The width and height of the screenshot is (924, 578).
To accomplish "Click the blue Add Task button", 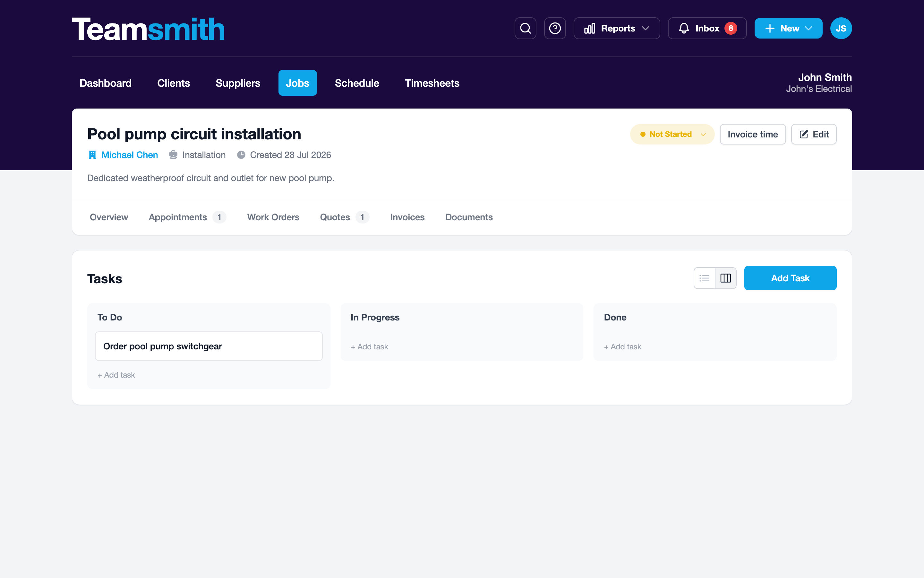I will [790, 278].
